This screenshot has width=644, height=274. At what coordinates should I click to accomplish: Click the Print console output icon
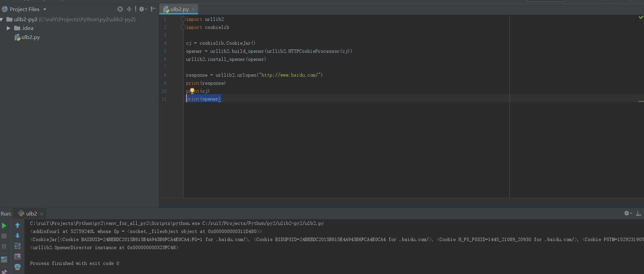pyautogui.click(x=18, y=267)
